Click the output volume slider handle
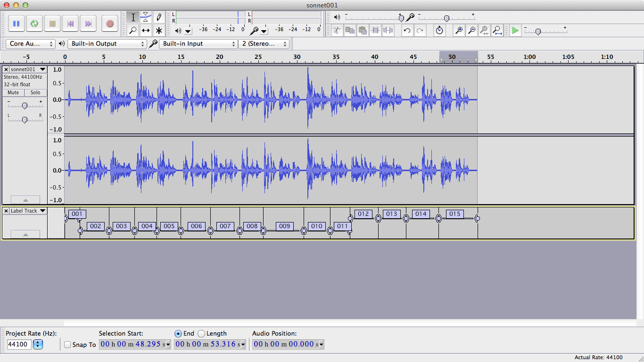Image resolution: width=644 pixels, height=362 pixels. click(401, 18)
